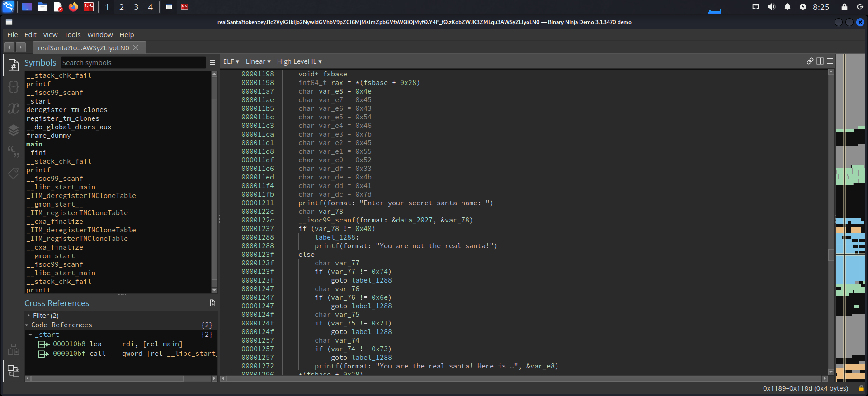Select __do_global_dtors_aux symbol

tap(69, 127)
